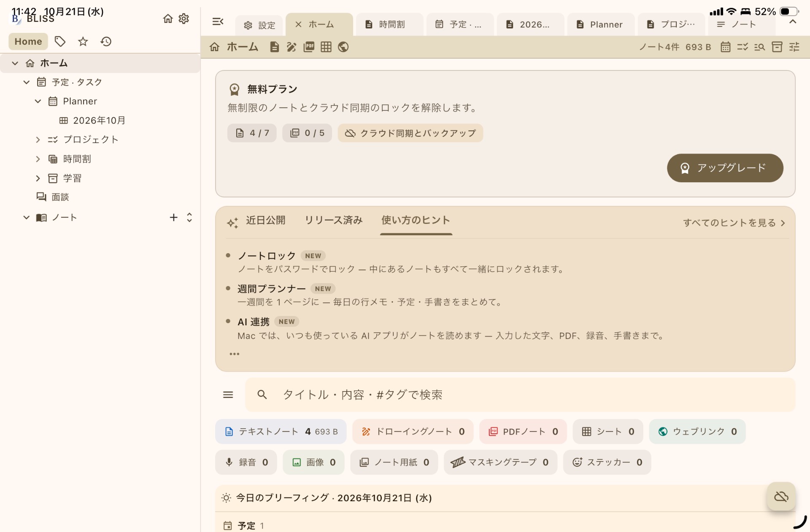This screenshot has width=810, height=532.
Task: Switch to the 設定 tab
Action: [x=259, y=25]
